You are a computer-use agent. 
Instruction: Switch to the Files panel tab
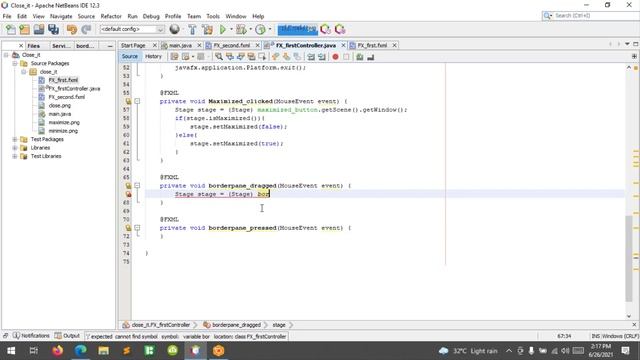point(33,46)
